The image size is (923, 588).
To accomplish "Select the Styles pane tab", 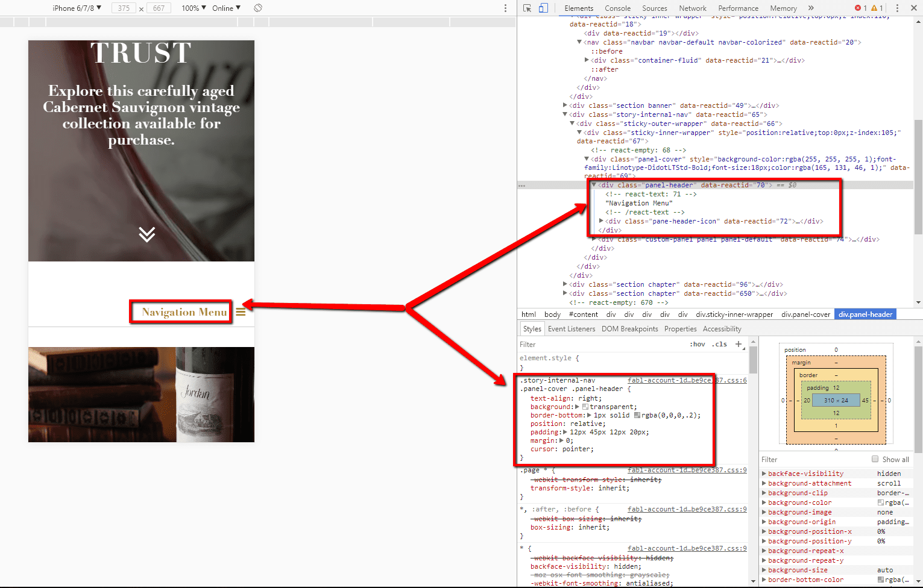I will (532, 329).
